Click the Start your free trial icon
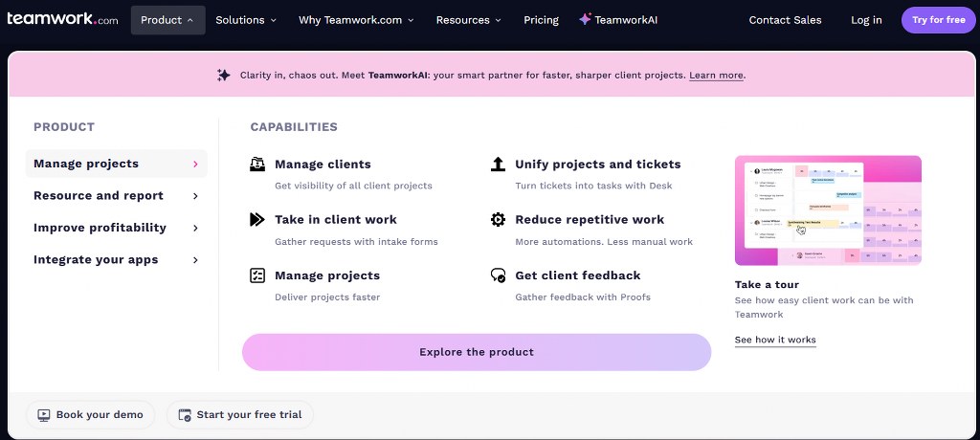The image size is (980, 440). pos(185,414)
